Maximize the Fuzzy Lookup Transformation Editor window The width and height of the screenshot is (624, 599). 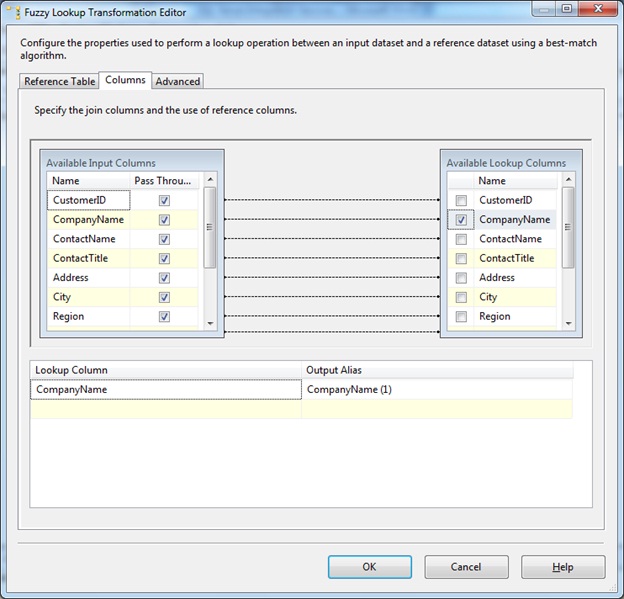(567, 9)
